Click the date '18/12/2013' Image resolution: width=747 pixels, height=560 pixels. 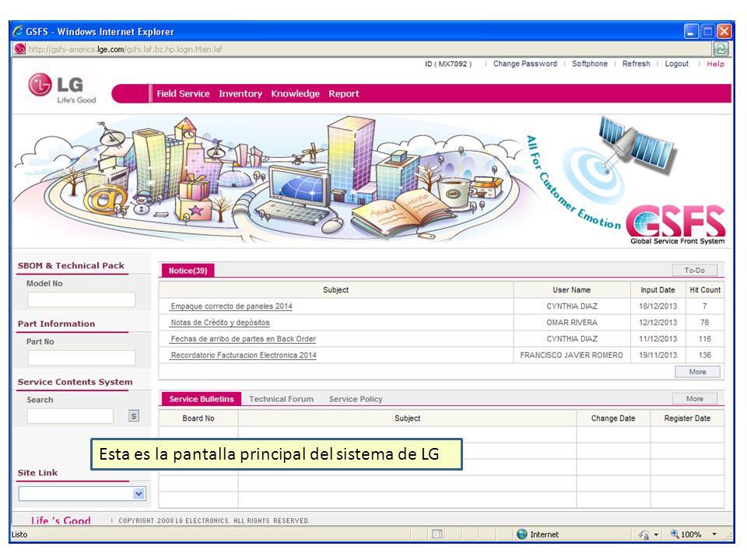(x=658, y=306)
